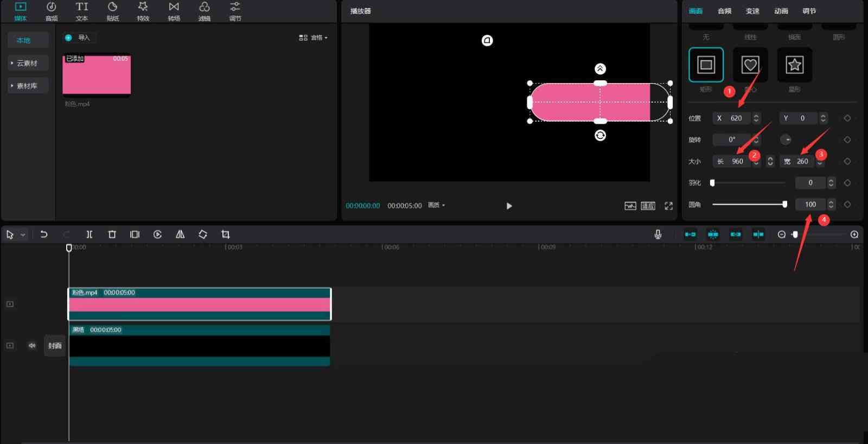Viewport: 868px width, 444px height.
Task: Select the heart mask shape
Action: [750, 65]
